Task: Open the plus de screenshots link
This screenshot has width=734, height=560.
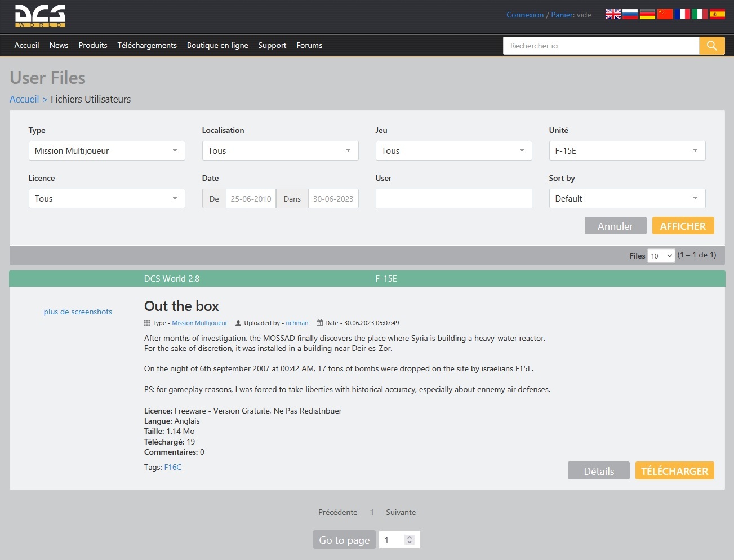Action: coord(78,312)
